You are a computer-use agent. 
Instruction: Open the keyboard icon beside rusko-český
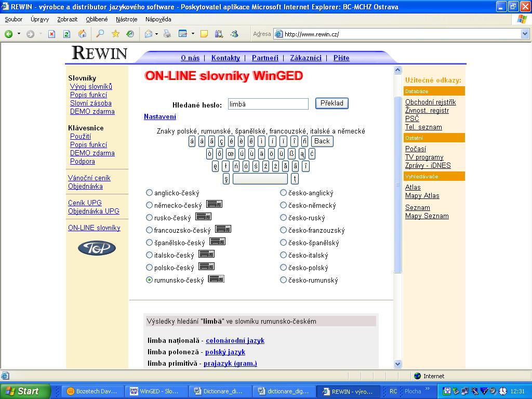pyautogui.click(x=203, y=217)
